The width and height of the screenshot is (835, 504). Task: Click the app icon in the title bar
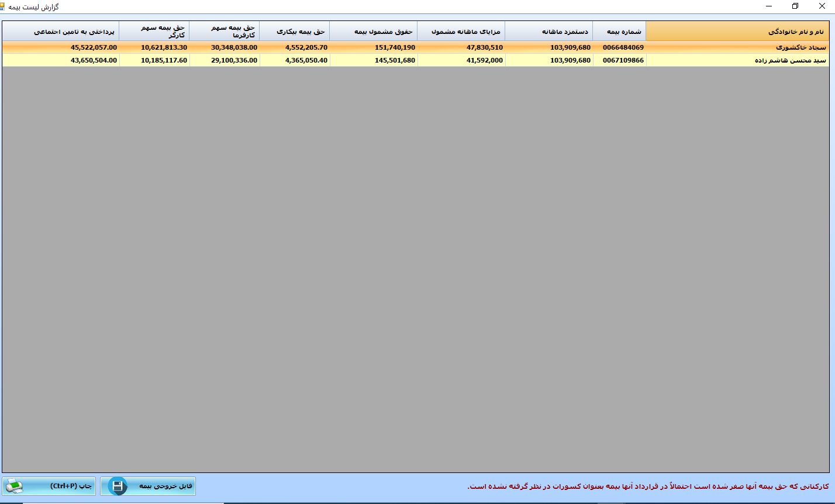[x=3, y=6]
